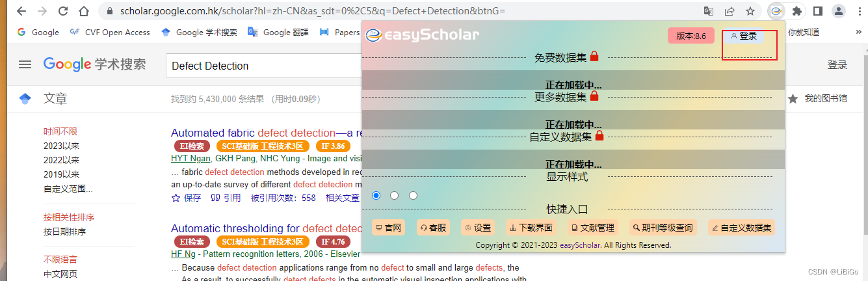Image resolution: width=868 pixels, height=281 pixels.
Task: Open the Extensions puzzle icon
Action: coord(797,11)
